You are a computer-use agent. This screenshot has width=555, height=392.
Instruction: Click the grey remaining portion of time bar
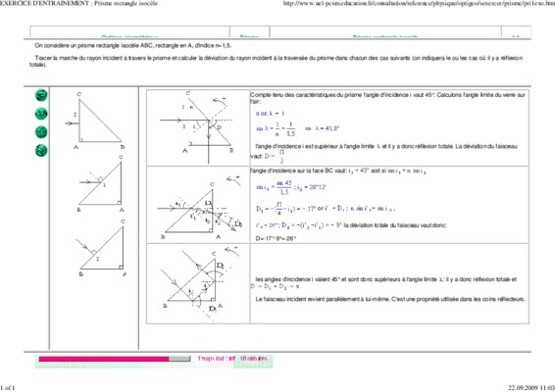[179, 359]
